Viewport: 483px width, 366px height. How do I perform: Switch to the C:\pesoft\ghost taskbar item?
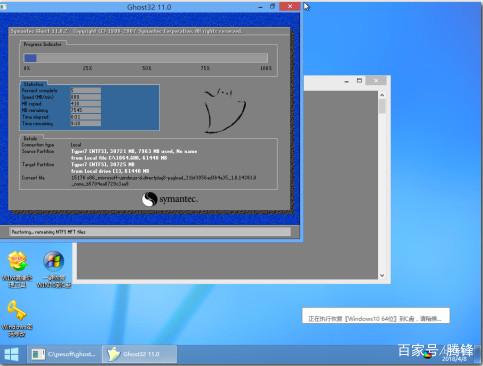[64, 354]
